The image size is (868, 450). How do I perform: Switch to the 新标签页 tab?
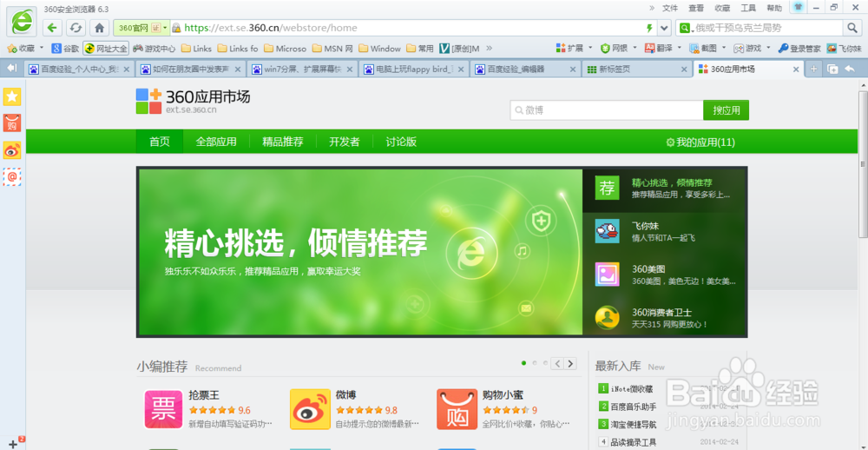tap(636, 69)
